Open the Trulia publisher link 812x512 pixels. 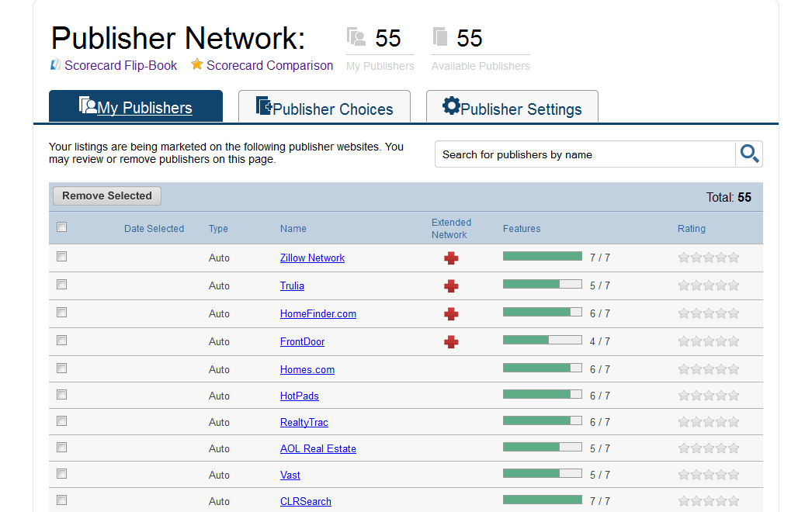click(x=292, y=285)
